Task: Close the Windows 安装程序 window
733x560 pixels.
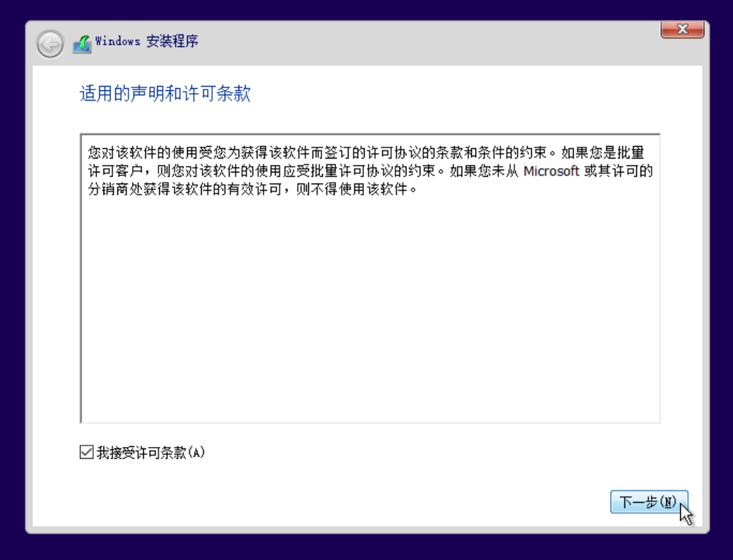Action: click(x=682, y=29)
